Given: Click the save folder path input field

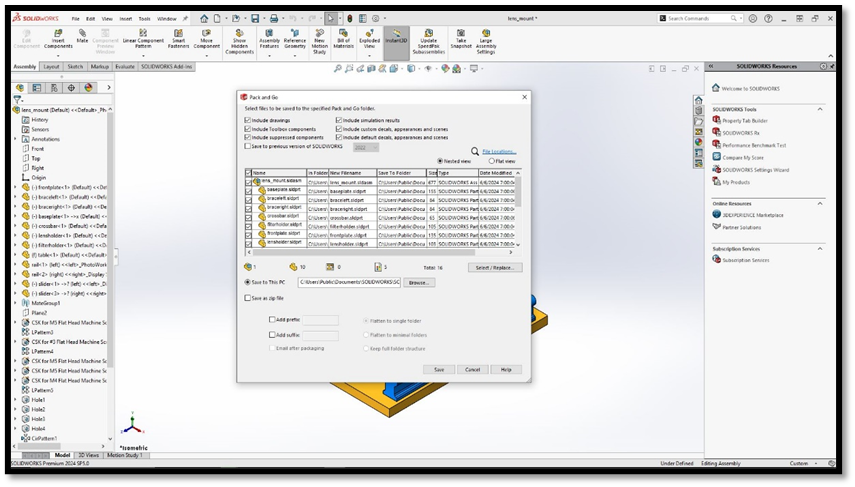Looking at the screenshot, I should pos(349,282).
